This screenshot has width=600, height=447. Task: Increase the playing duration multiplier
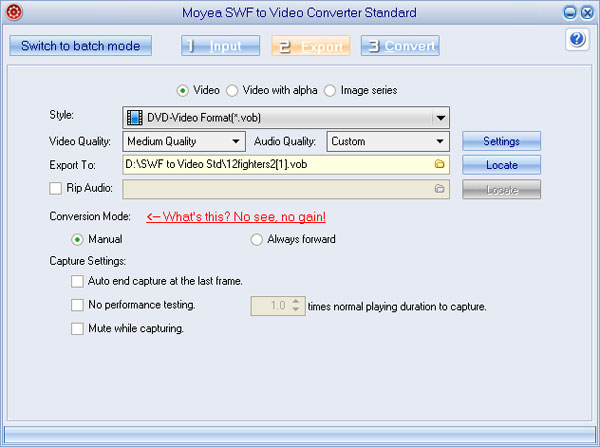click(295, 302)
